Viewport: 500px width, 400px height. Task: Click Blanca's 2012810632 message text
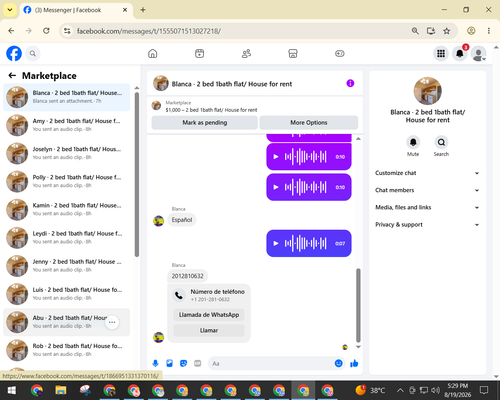pos(187,276)
